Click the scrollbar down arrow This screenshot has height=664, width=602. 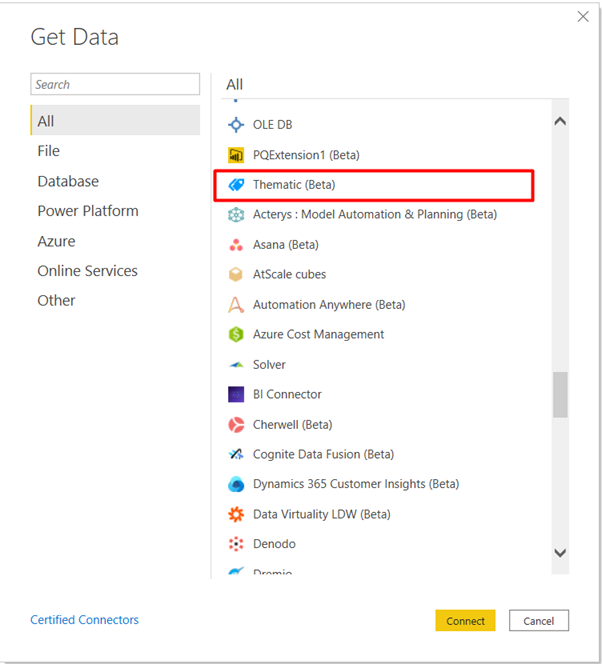pos(560,553)
